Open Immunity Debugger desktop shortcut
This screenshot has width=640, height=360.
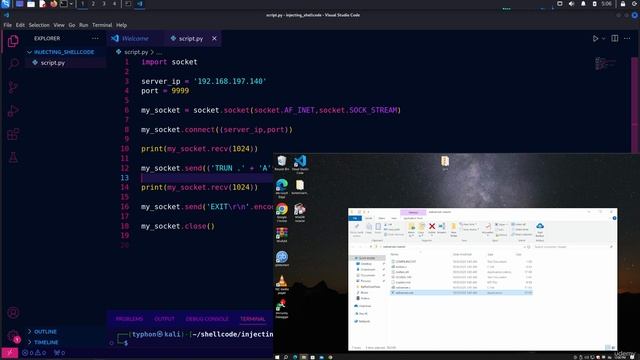click(x=282, y=309)
